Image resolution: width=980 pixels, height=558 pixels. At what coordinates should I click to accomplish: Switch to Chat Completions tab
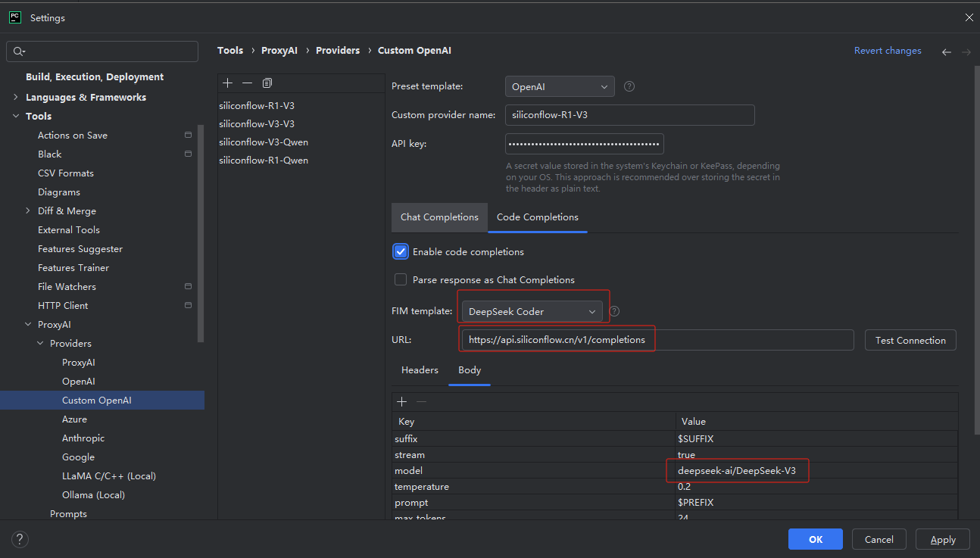coord(439,217)
